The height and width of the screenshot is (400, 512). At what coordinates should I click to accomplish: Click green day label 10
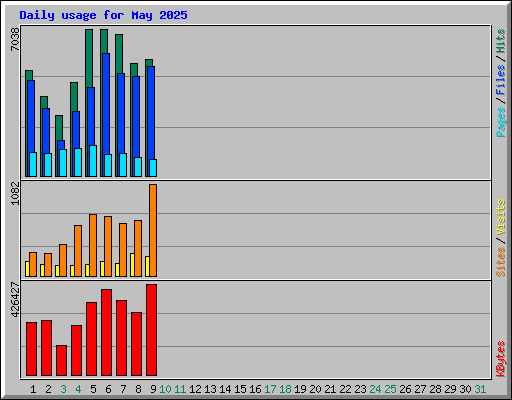(165, 389)
